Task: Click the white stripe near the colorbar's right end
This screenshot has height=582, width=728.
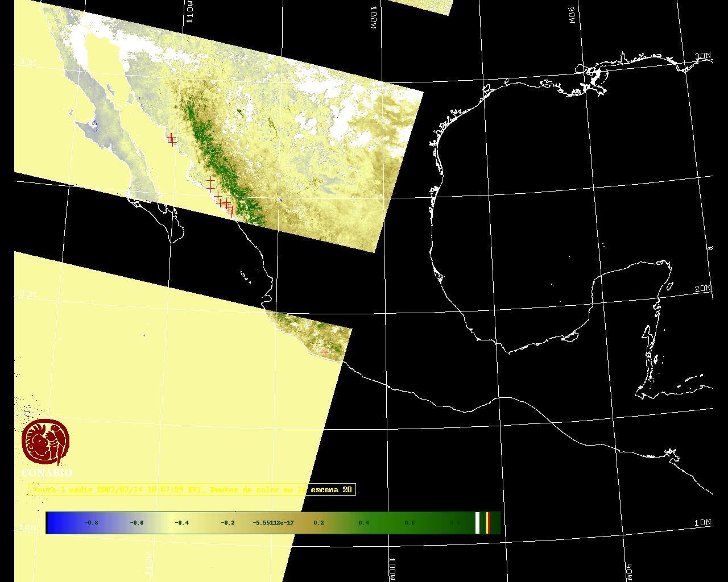Action: coord(478,523)
